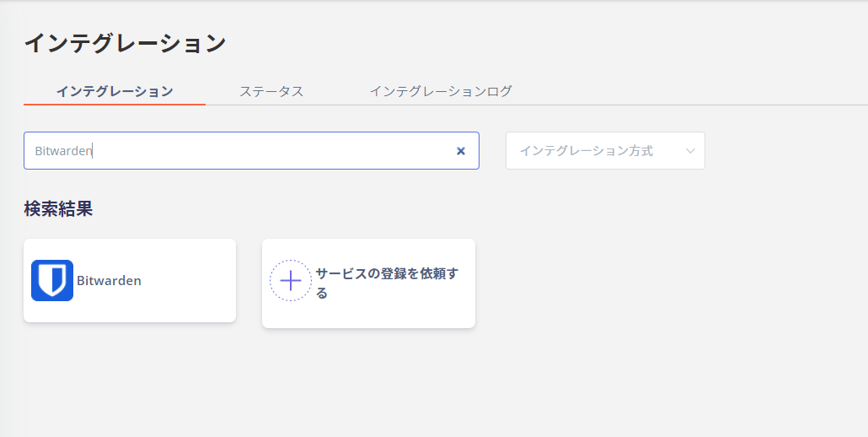
Task: Click サービスの登録を依頼する text
Action: [x=387, y=283]
